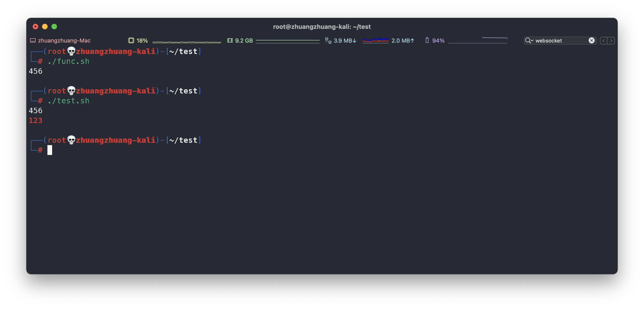Click the 456 output below ./test.sh

35,111
